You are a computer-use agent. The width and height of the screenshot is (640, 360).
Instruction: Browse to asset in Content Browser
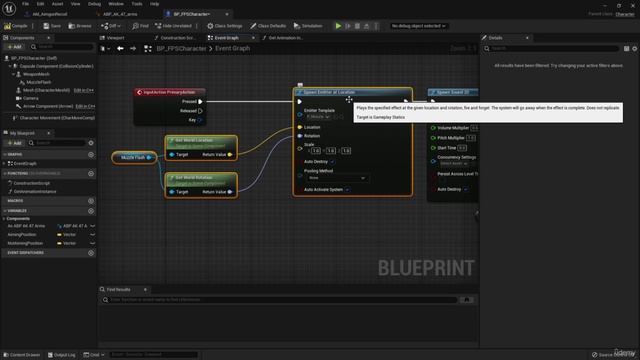click(x=80, y=26)
